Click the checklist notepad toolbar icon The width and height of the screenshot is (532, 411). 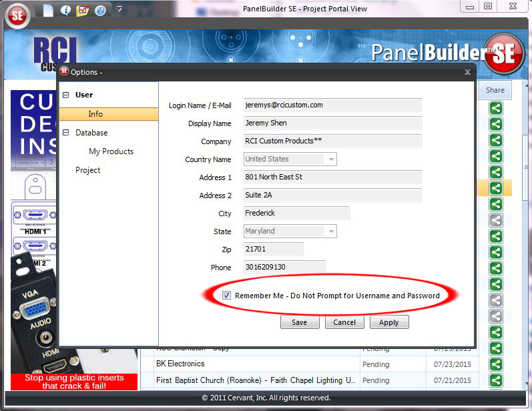(x=83, y=10)
